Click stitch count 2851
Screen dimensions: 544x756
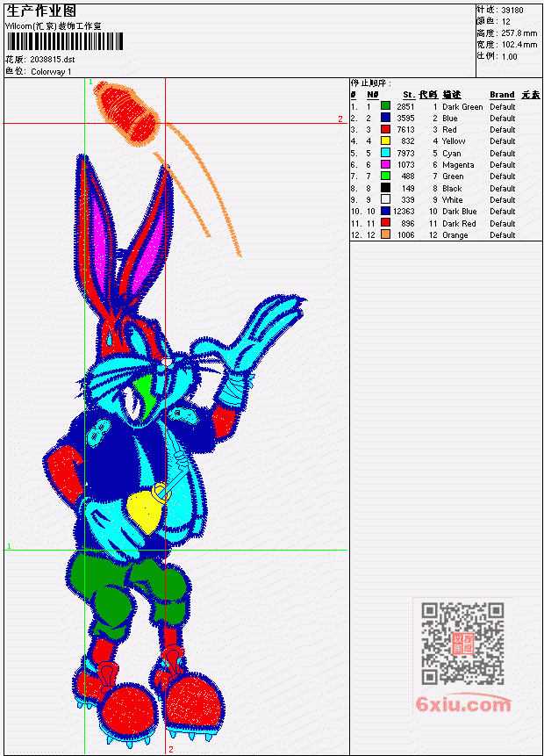tap(405, 106)
